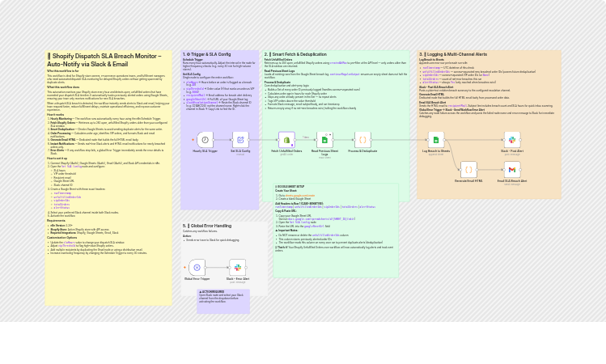Click the 'How to set it up' heading
Image resolution: width=606 pixels, height=364 pixels.
pyautogui.click(x=57, y=159)
